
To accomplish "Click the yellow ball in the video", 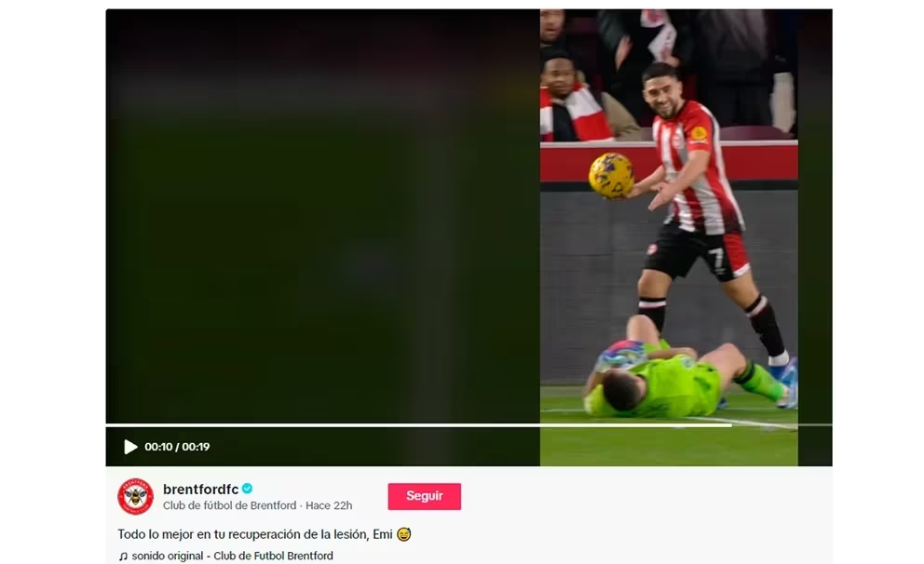I will point(611,175).
